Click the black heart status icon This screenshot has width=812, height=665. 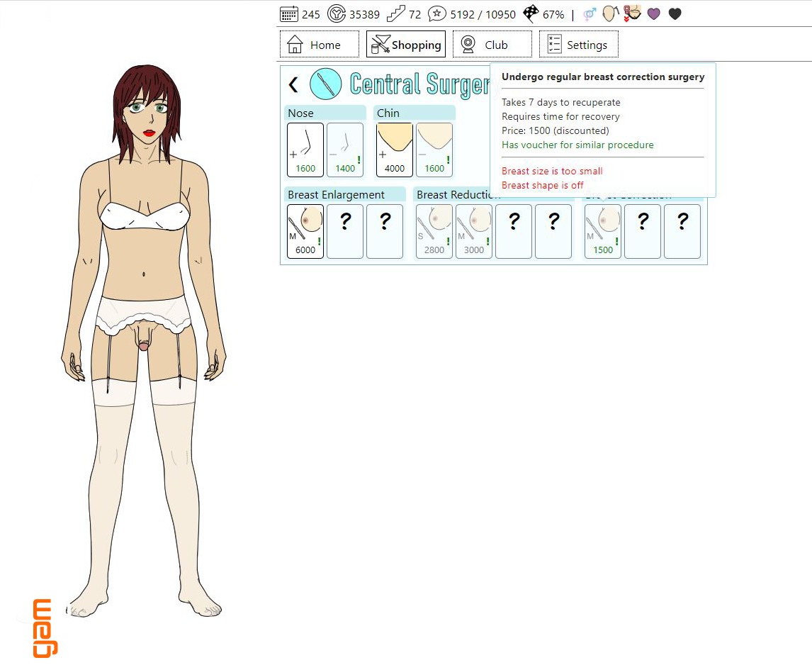click(675, 14)
